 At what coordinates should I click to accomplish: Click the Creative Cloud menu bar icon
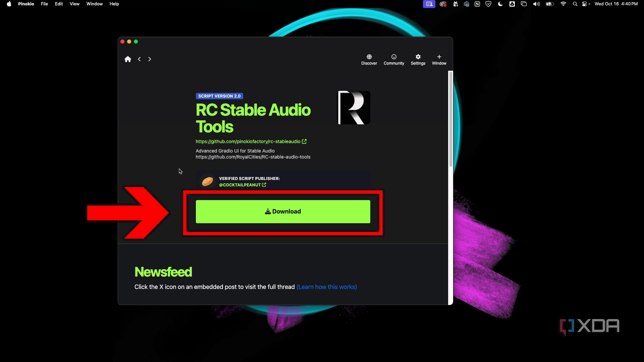click(x=443, y=4)
